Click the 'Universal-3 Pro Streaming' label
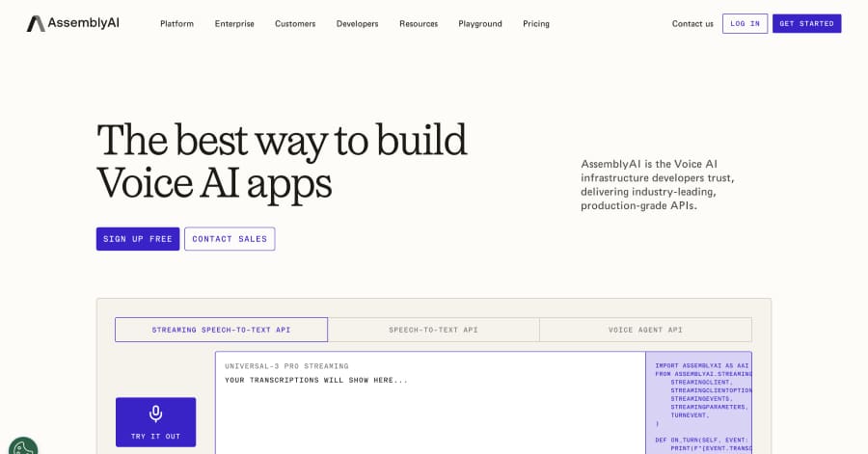Viewport: 868px width, 454px height. (286, 366)
